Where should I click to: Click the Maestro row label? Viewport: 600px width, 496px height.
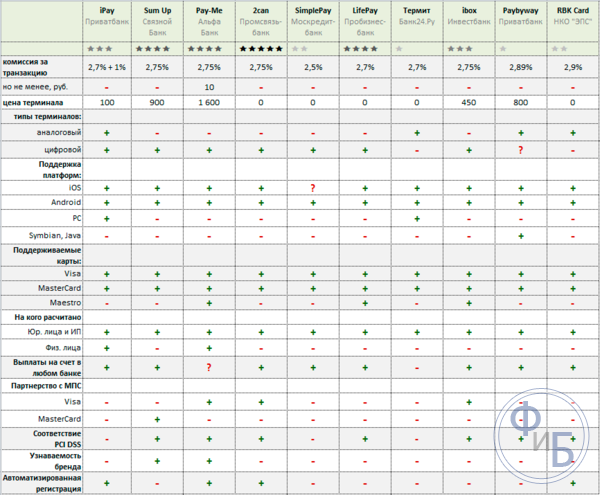pyautogui.click(x=65, y=303)
